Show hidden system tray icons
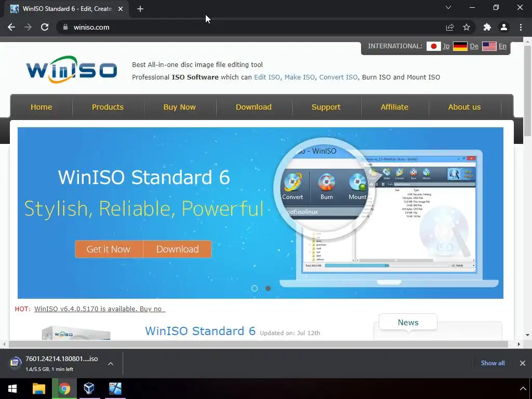Screen dimensions: 532x399 (x=523, y=389)
